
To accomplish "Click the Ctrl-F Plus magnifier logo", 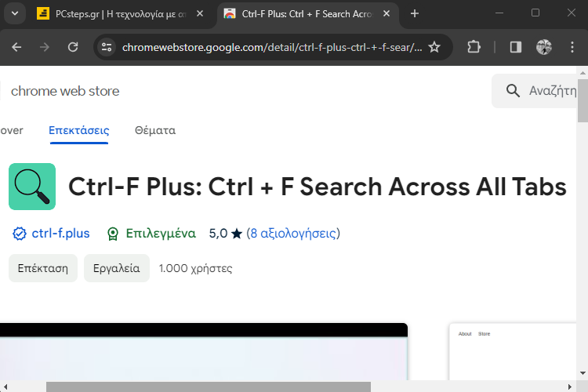I will point(32,187).
